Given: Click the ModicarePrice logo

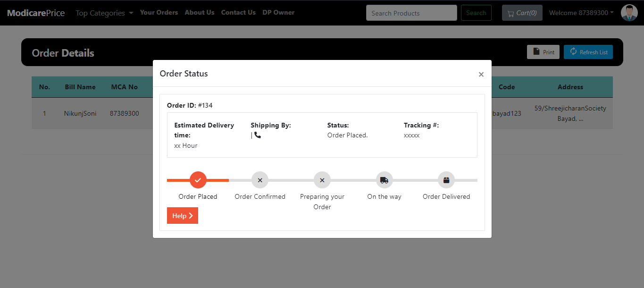Looking at the screenshot, I should pos(36,13).
